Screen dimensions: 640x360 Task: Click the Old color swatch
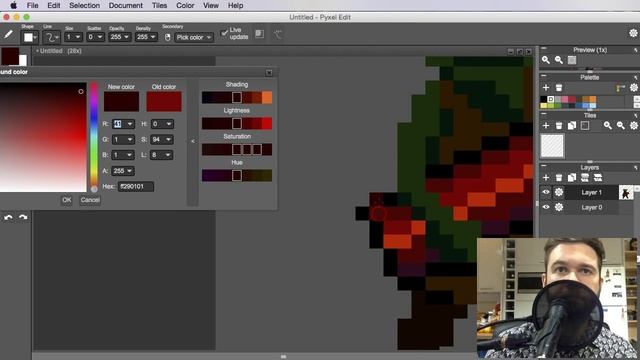pyautogui.click(x=164, y=102)
